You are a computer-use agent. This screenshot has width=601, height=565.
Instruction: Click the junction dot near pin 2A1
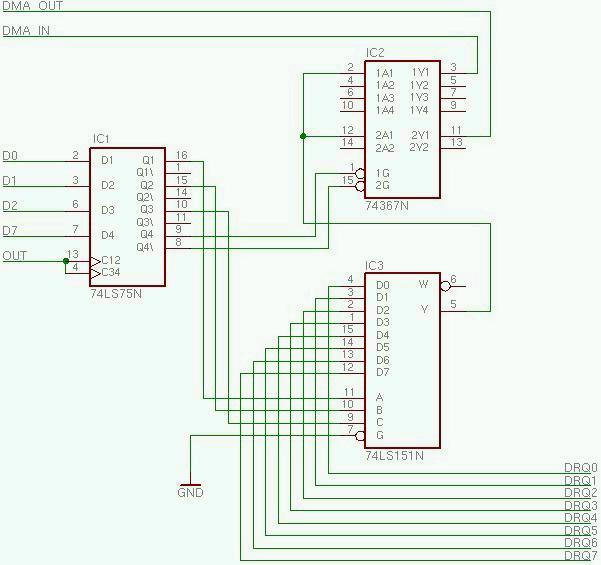302,135
